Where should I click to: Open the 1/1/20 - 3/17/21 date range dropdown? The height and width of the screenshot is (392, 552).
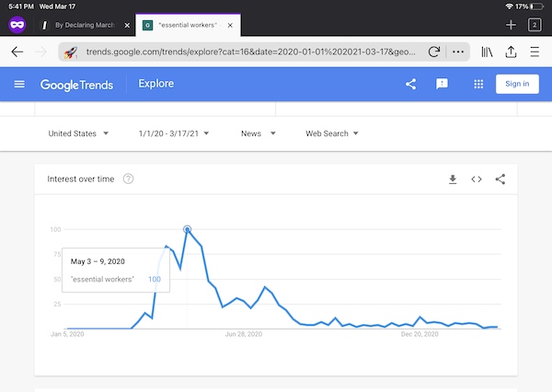(x=174, y=133)
